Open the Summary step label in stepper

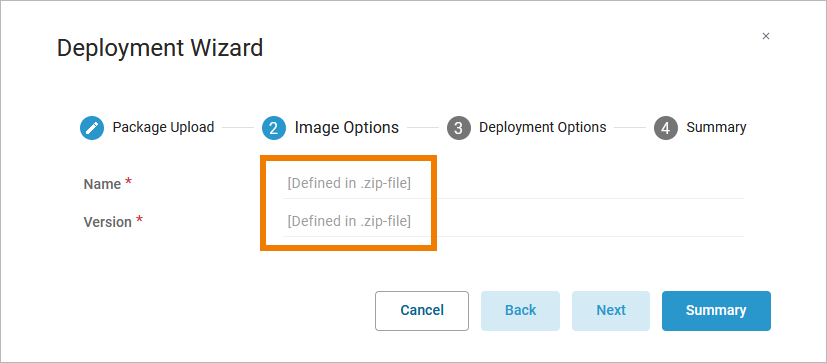(x=716, y=128)
